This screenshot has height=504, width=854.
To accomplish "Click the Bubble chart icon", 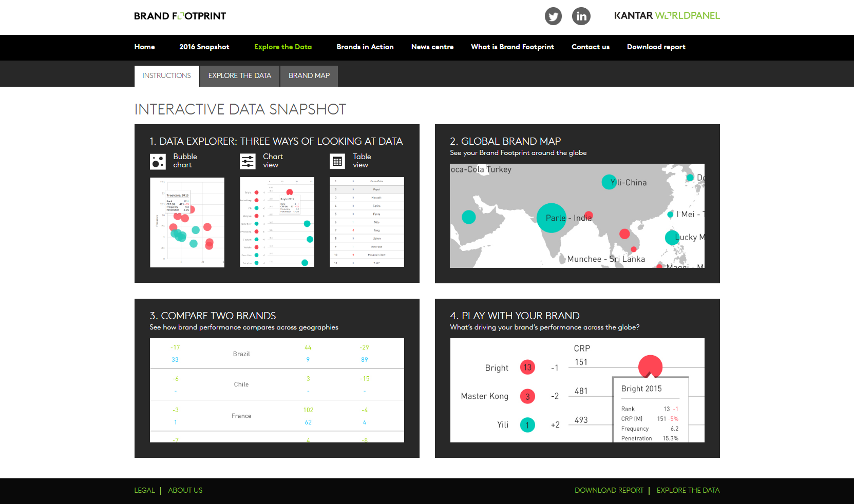I will point(158,162).
